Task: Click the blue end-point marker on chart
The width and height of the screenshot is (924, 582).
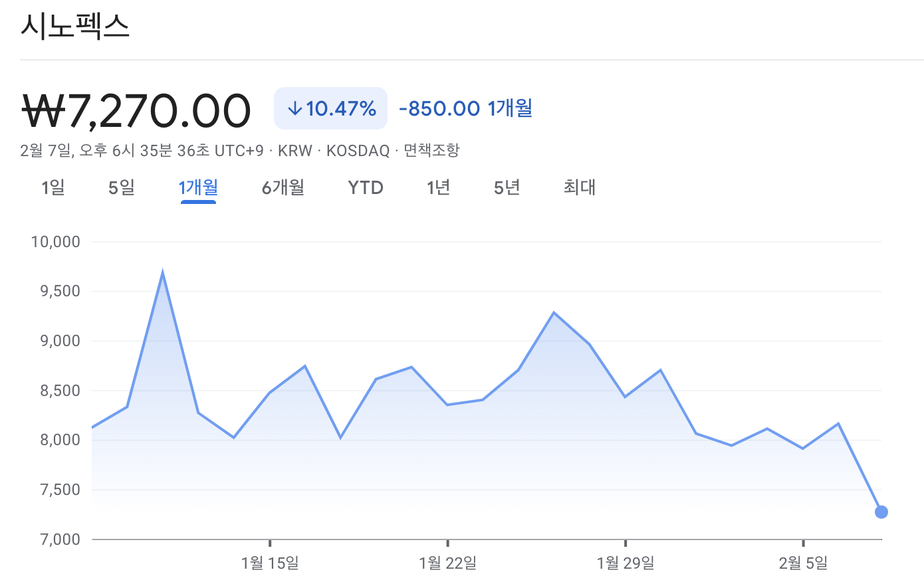Action: pyautogui.click(x=881, y=512)
